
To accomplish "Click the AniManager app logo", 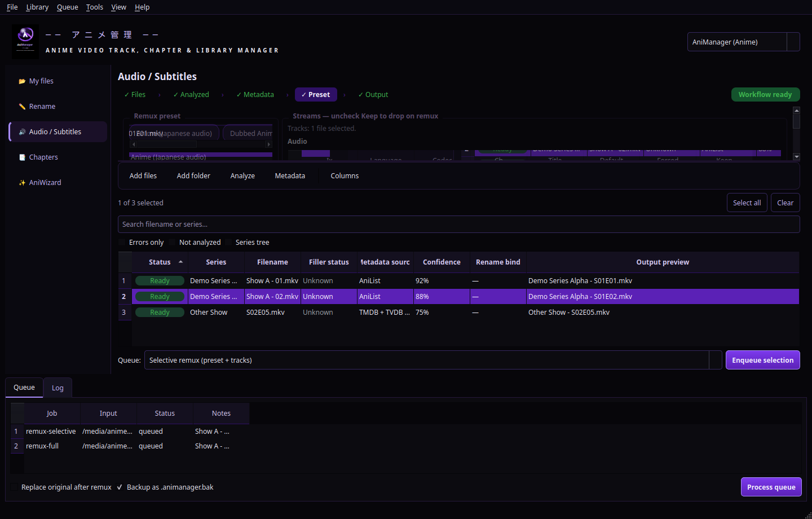I will tap(25, 42).
